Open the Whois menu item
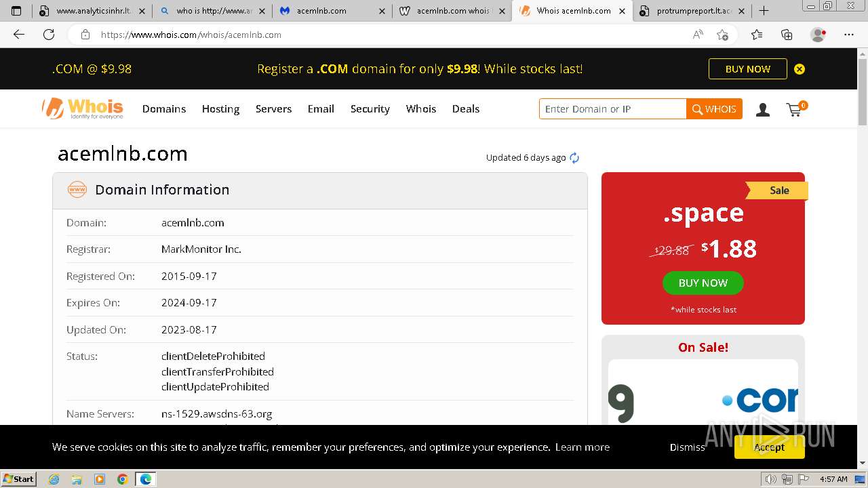Image resolution: width=868 pixels, height=488 pixels. click(421, 109)
